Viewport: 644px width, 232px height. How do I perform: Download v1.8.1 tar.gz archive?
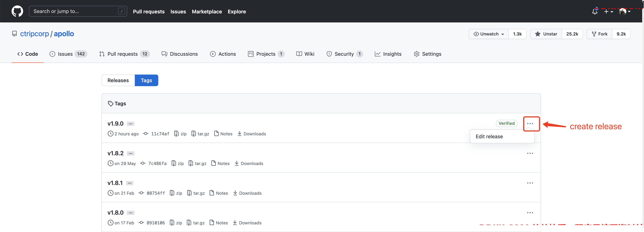[196, 193]
